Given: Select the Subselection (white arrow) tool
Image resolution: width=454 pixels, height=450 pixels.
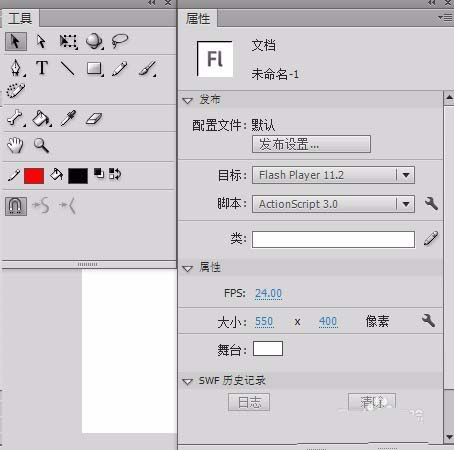Looking at the screenshot, I should tap(41, 41).
